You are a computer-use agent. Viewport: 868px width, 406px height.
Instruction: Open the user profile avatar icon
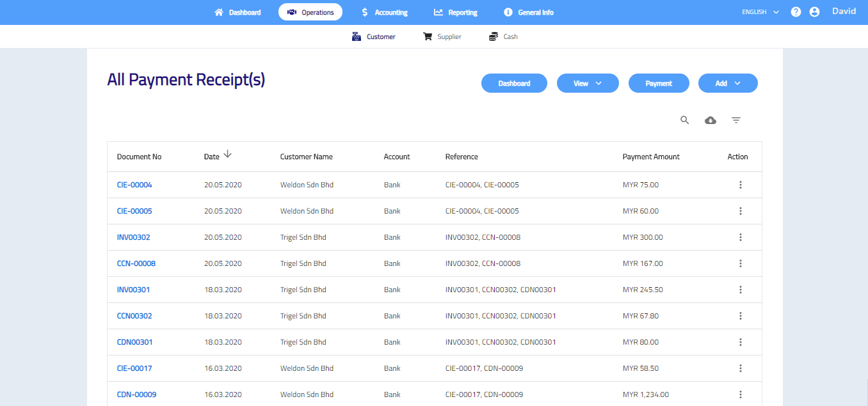814,12
